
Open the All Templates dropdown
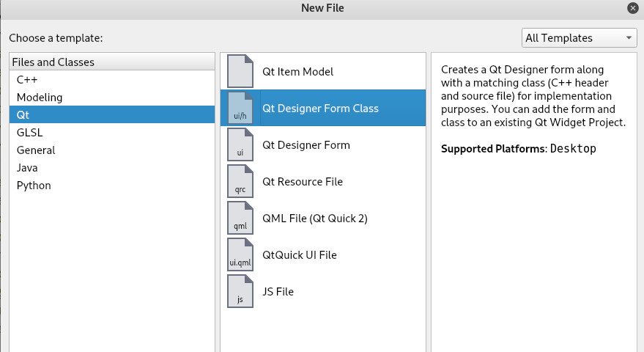coord(579,38)
